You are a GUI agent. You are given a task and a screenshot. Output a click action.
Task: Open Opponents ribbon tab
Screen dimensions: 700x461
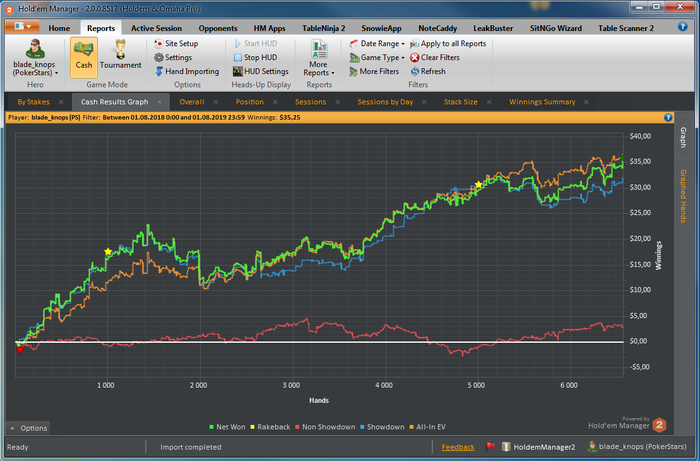point(218,28)
